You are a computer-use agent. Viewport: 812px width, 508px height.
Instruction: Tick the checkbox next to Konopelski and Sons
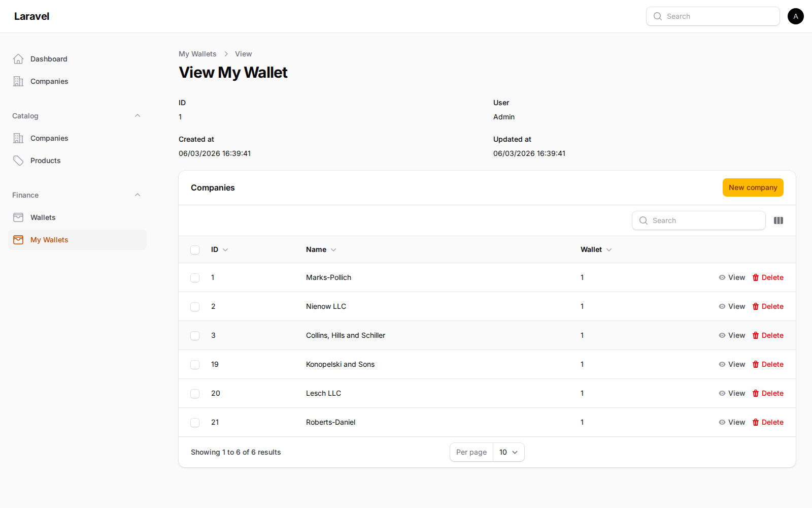tap(195, 364)
